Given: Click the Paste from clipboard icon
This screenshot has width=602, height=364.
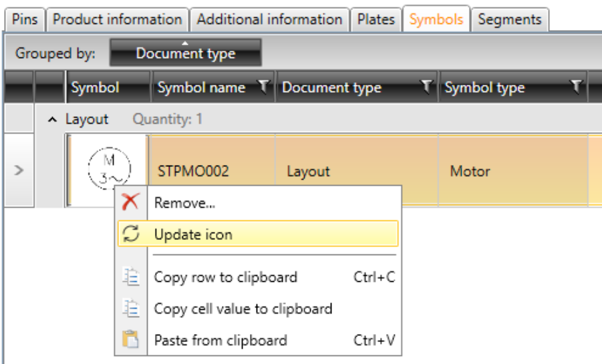Looking at the screenshot, I should click(x=130, y=339).
